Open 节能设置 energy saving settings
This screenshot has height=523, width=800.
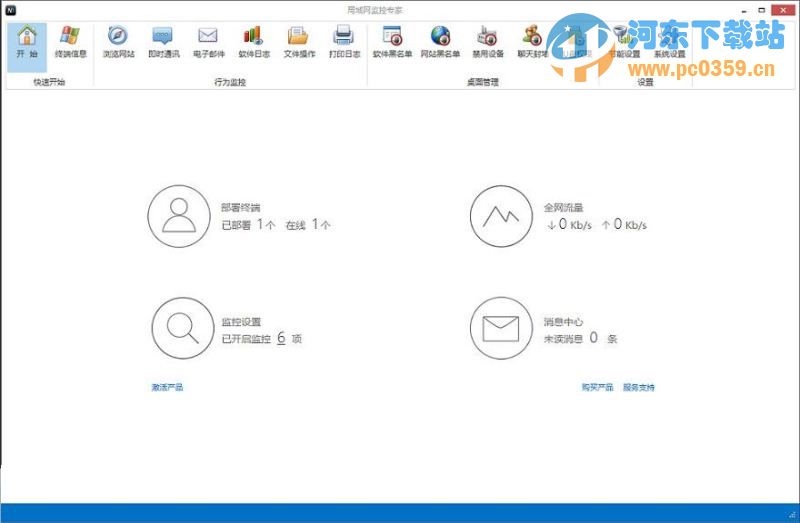click(624, 42)
